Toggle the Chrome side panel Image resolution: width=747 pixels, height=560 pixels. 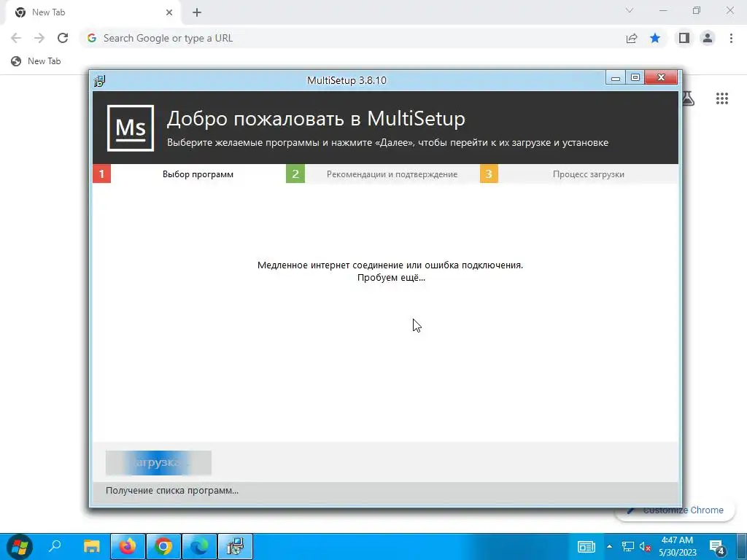684,38
